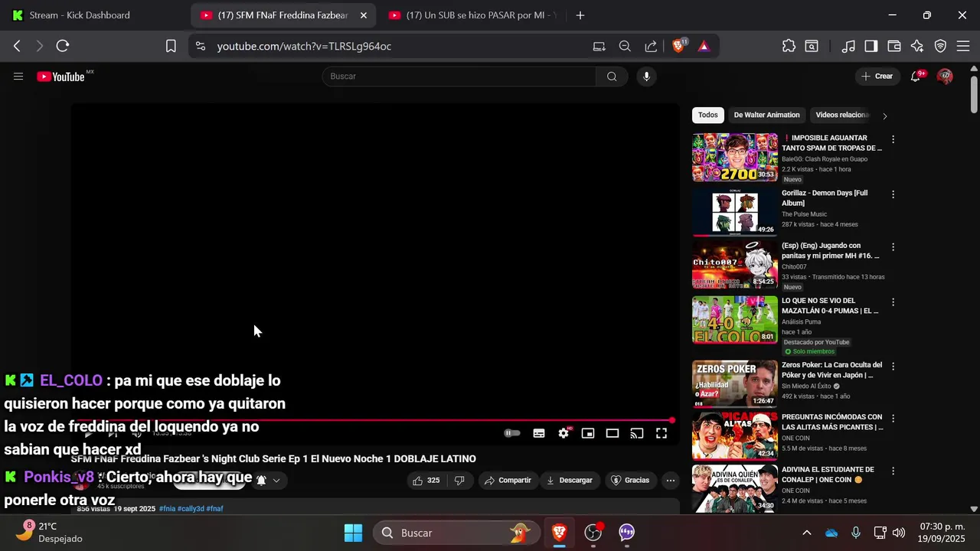Open the YouTube account avatar menu
Screen dimensions: 980x551
[945, 77]
